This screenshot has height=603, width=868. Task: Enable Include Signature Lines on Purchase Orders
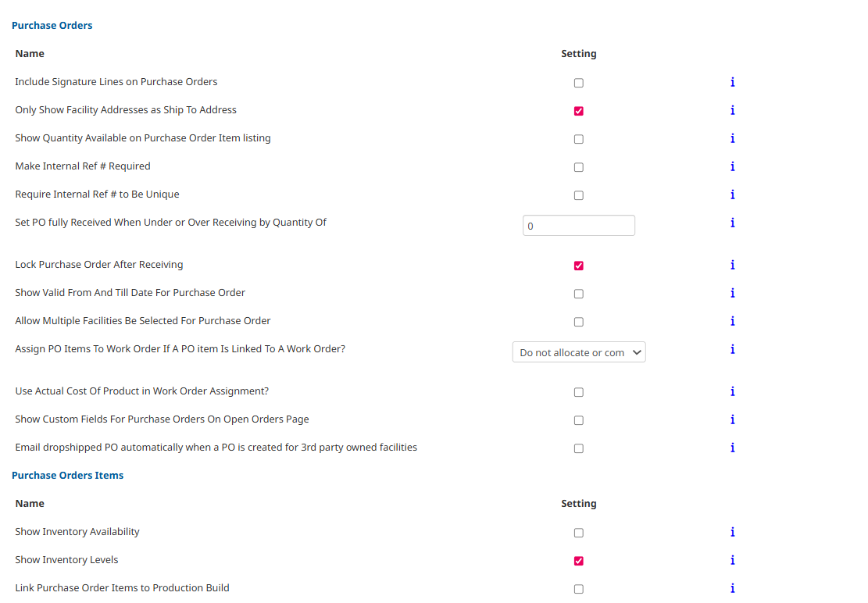point(578,82)
